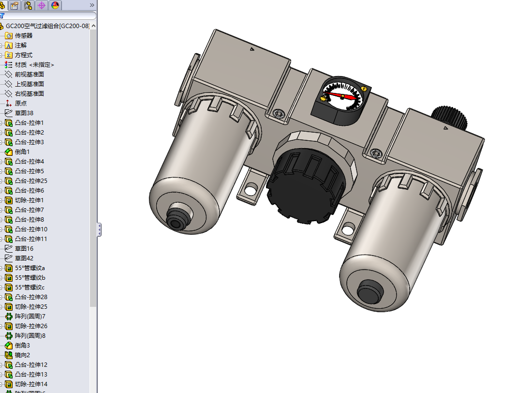Click the 上视基准面 plane icon

coord(9,84)
